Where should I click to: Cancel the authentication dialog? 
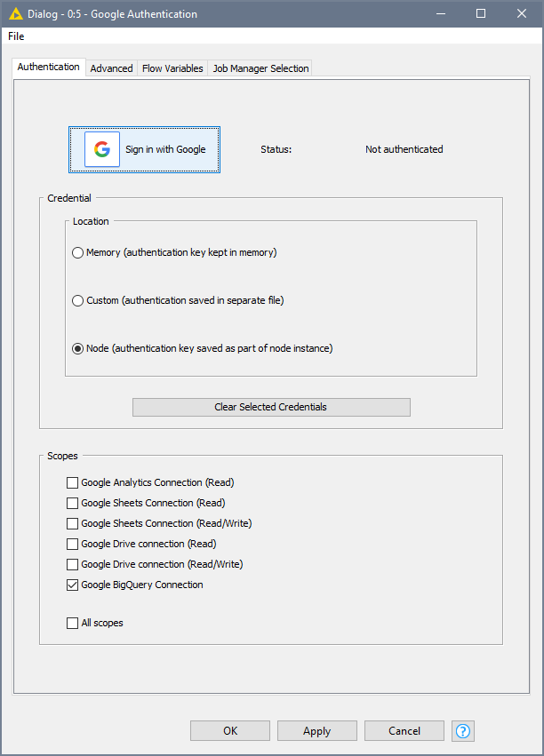pyautogui.click(x=404, y=731)
